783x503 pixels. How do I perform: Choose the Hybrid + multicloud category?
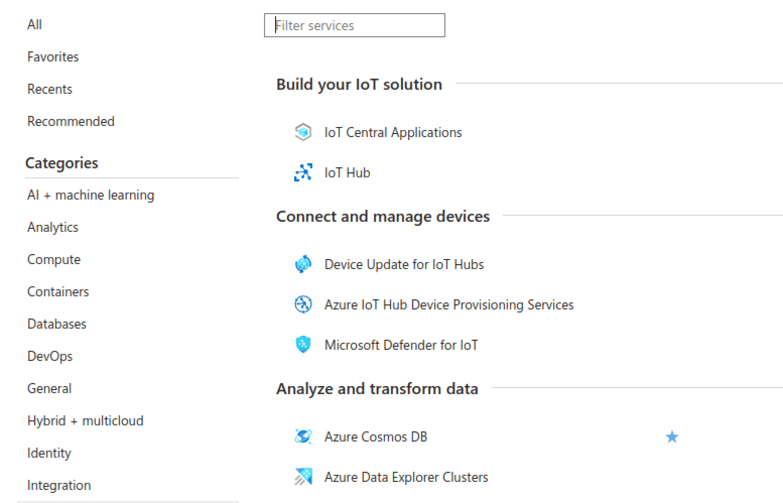click(x=85, y=421)
